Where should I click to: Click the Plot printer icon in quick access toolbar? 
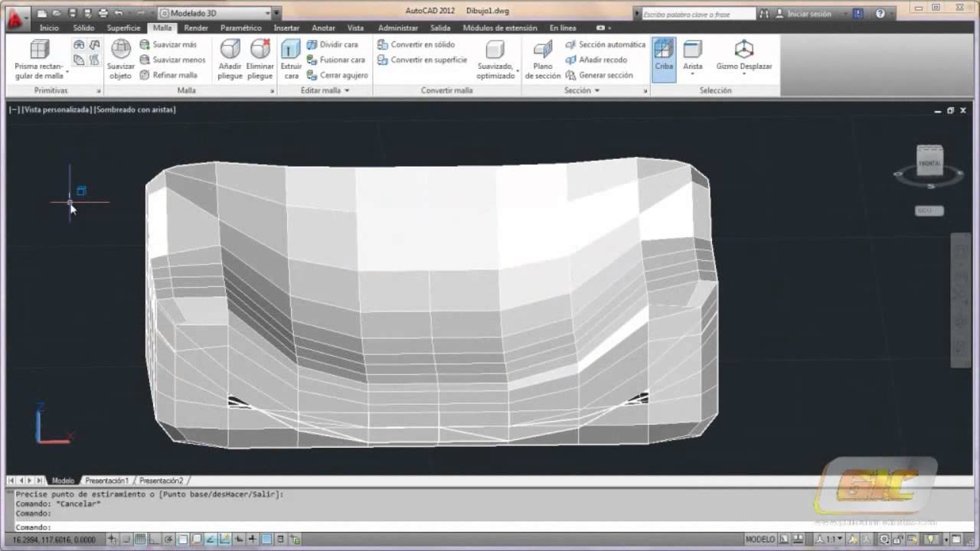pos(103,13)
